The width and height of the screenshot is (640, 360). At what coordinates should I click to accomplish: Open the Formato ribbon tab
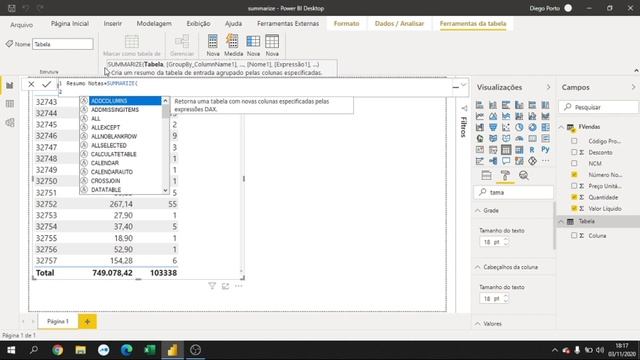[x=347, y=24]
